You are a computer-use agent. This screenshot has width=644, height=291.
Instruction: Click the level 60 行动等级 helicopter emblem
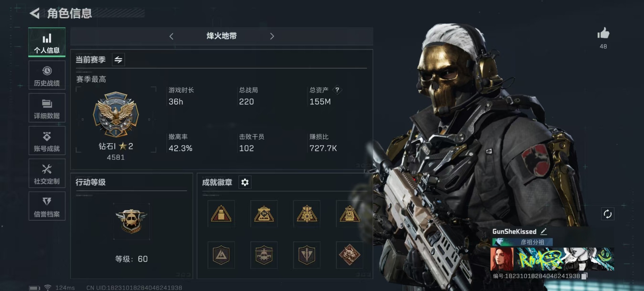coord(131,221)
